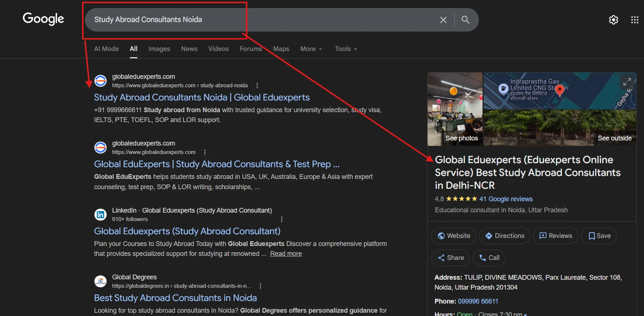Expand the map with the arrows icon
The height and width of the screenshot is (316, 644).
(x=627, y=81)
